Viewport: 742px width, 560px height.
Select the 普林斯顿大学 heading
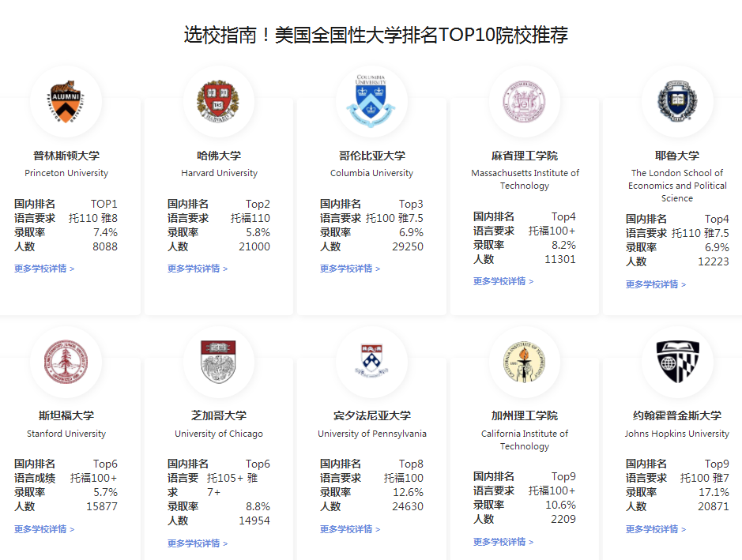pos(66,156)
